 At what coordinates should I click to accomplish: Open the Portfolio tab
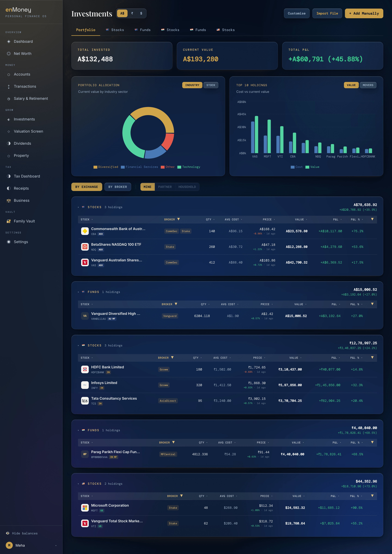pos(86,30)
